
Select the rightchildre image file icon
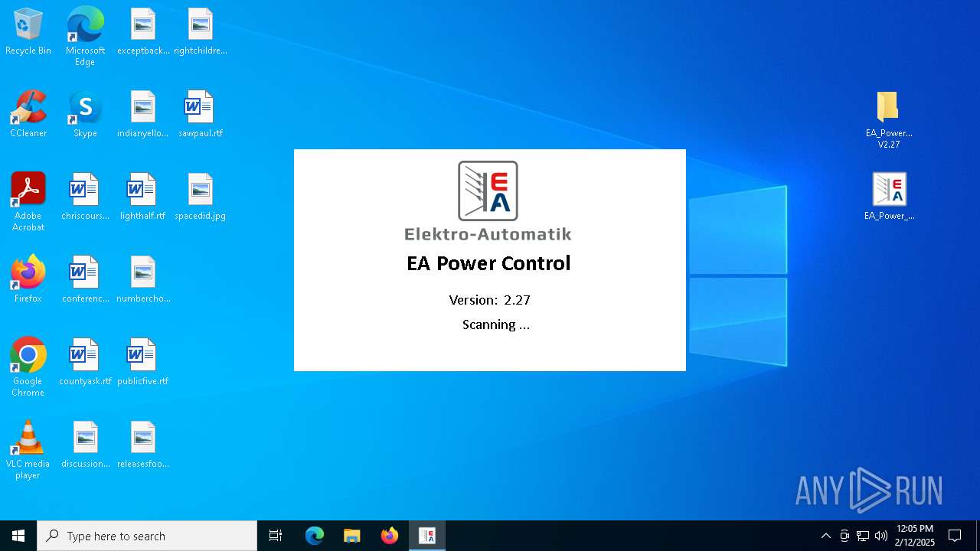(x=201, y=32)
